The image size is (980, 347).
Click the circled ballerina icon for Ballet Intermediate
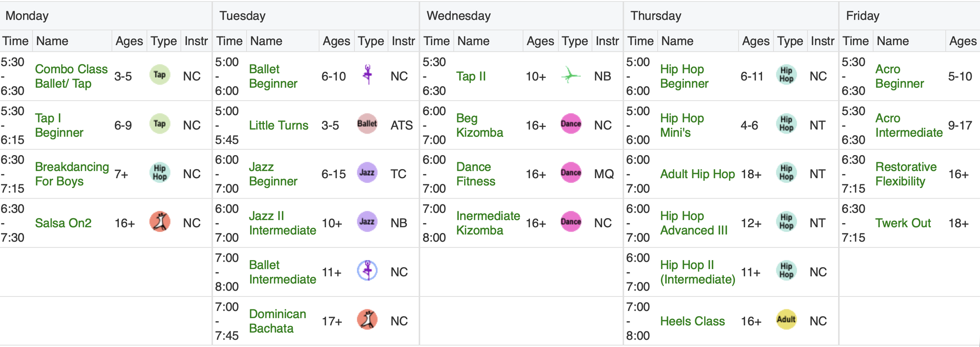(367, 270)
